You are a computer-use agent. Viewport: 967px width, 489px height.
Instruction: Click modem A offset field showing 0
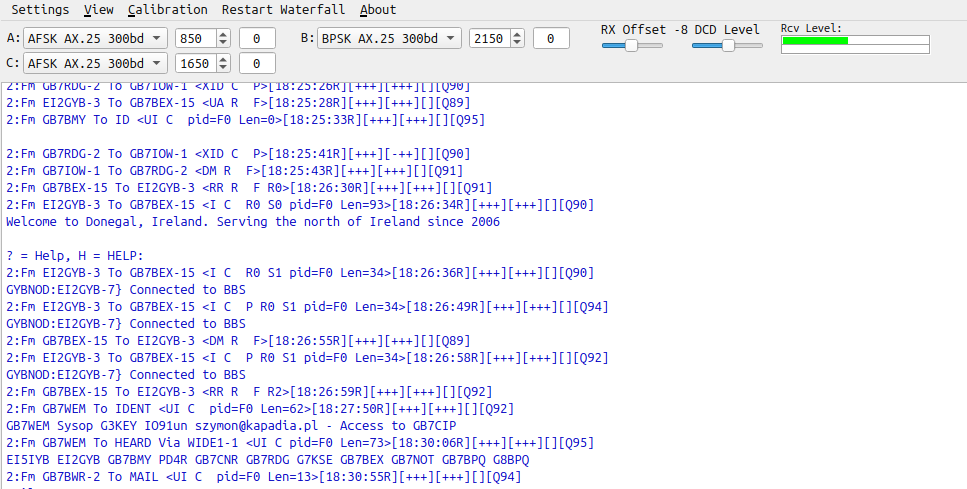point(257,38)
